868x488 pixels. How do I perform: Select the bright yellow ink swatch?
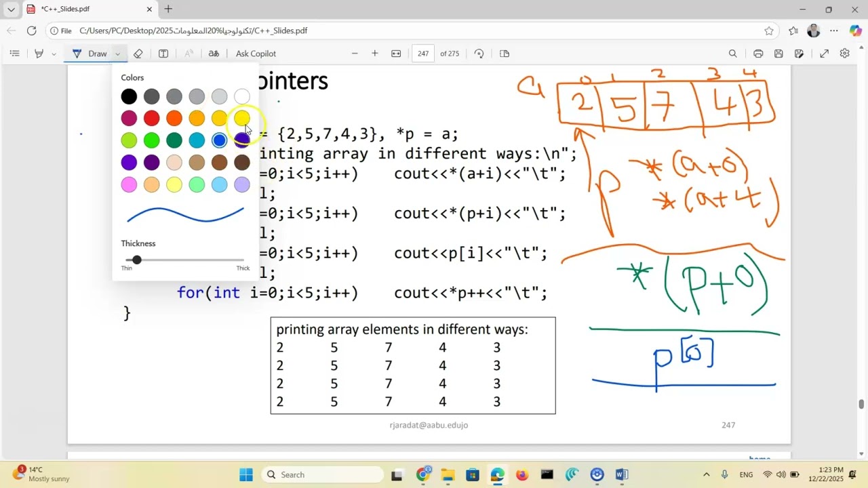coord(242,119)
